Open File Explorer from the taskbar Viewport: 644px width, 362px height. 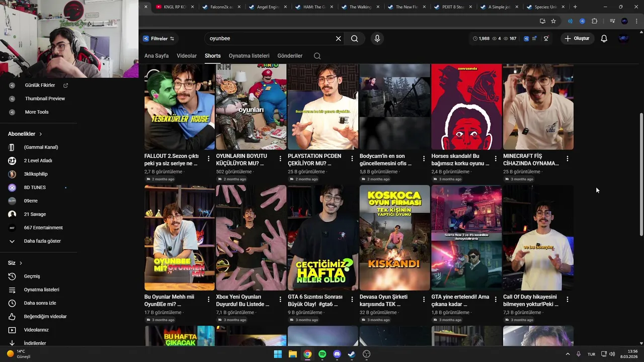pos(292,354)
